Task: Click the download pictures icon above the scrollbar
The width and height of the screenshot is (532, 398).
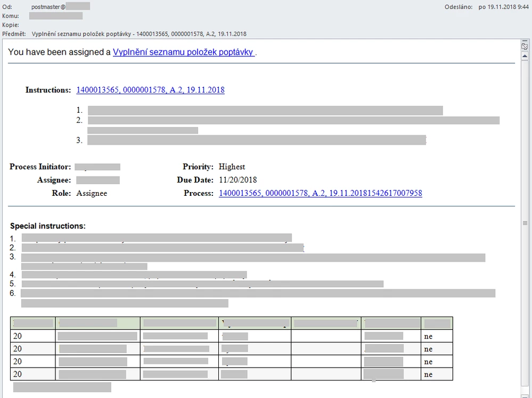Action: tap(525, 47)
